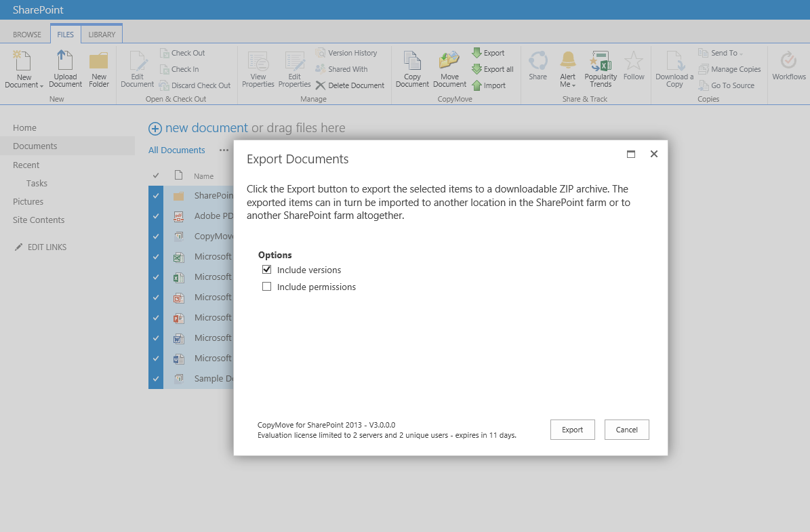This screenshot has height=532, width=810.
Task: Open Recent in left navigation
Action: 26,165
